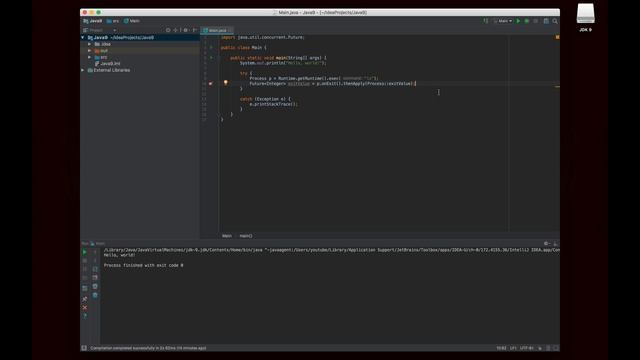Run the Main configuration with green play button
640x360 pixels.
518,21
